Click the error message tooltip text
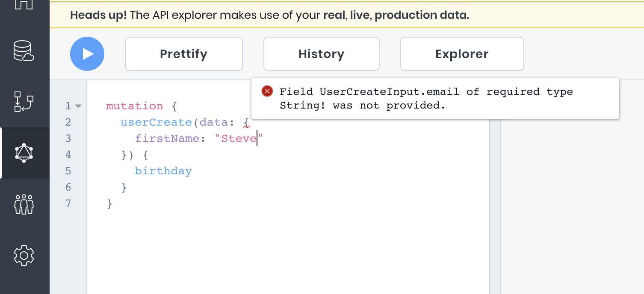Image resolution: width=644 pixels, height=294 pixels. [x=426, y=99]
